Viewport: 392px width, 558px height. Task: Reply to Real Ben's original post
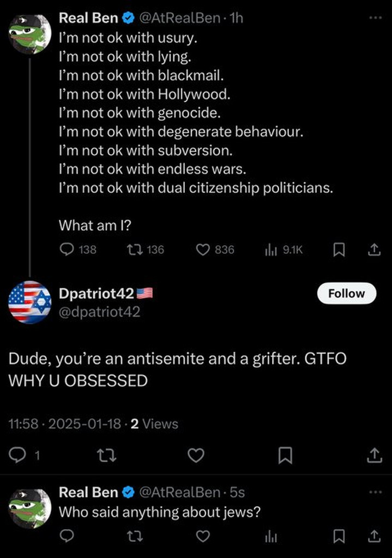(x=67, y=250)
